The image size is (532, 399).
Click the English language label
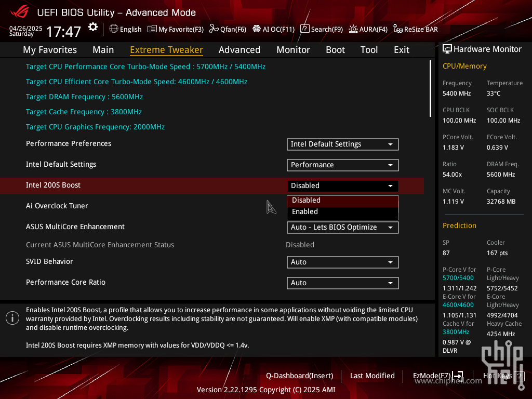(x=130, y=29)
